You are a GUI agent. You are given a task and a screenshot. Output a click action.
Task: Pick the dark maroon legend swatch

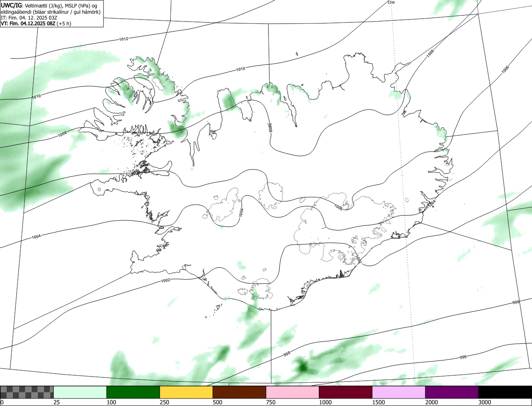pyautogui.click(x=346, y=392)
